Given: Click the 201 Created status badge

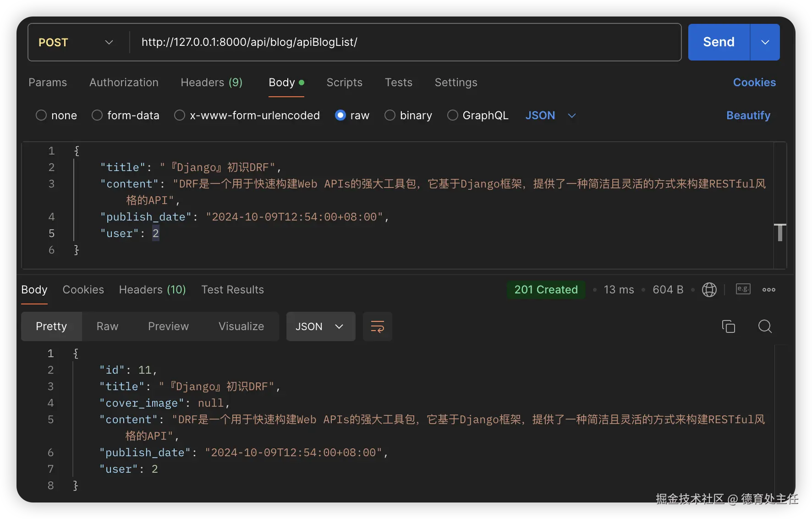Looking at the screenshot, I should [x=546, y=290].
